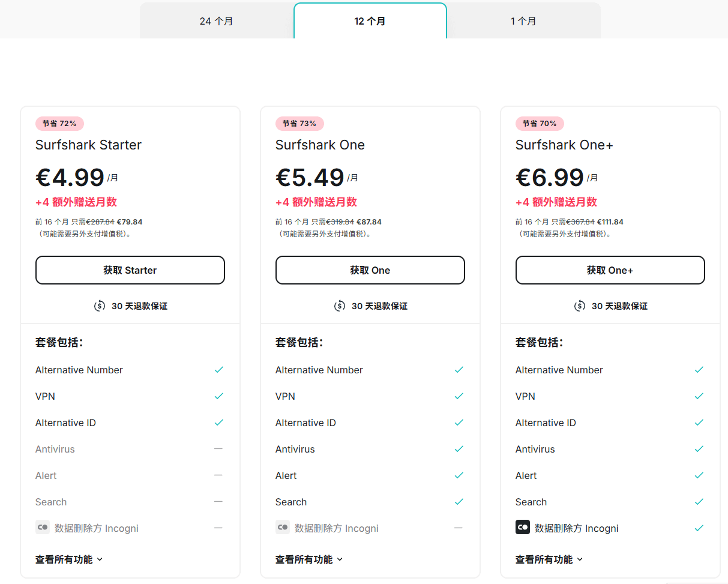Expand 查看所有功能 under the Surfshark One plan

(x=309, y=559)
